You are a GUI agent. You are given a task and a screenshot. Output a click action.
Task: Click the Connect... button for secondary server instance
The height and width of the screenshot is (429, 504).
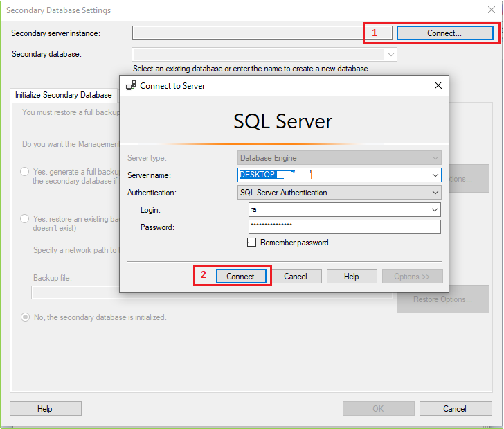[445, 33]
